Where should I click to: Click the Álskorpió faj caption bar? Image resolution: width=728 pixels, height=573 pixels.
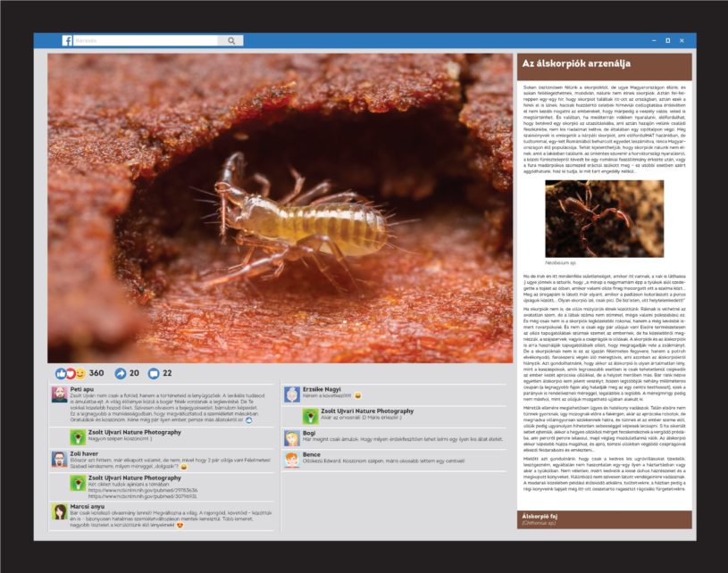604,519
